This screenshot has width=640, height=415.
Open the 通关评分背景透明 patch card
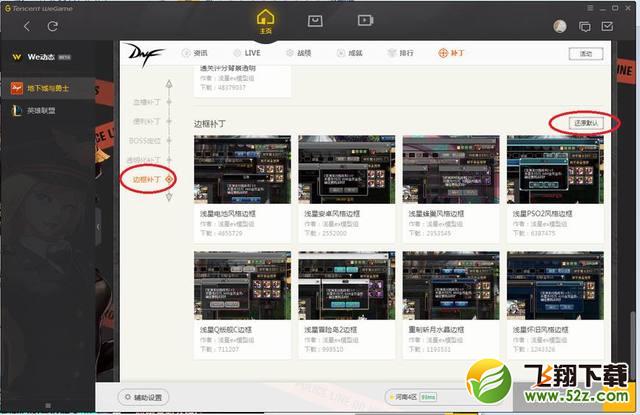242,80
